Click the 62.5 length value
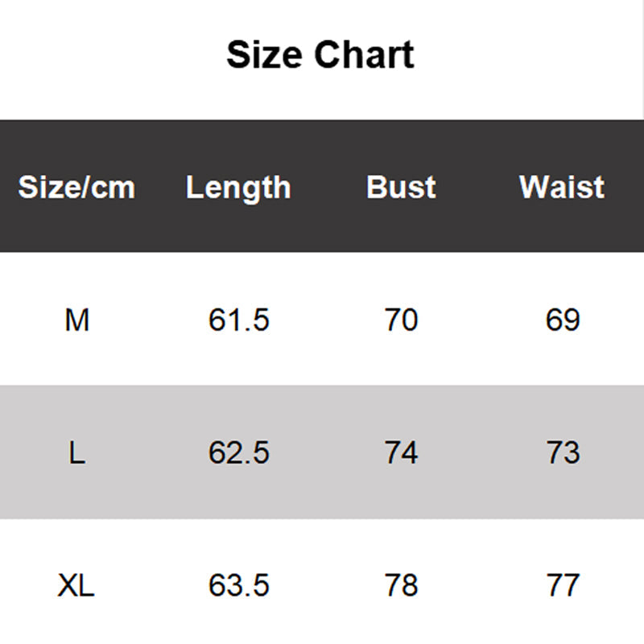Screen dimensions: 644x644 (x=238, y=453)
